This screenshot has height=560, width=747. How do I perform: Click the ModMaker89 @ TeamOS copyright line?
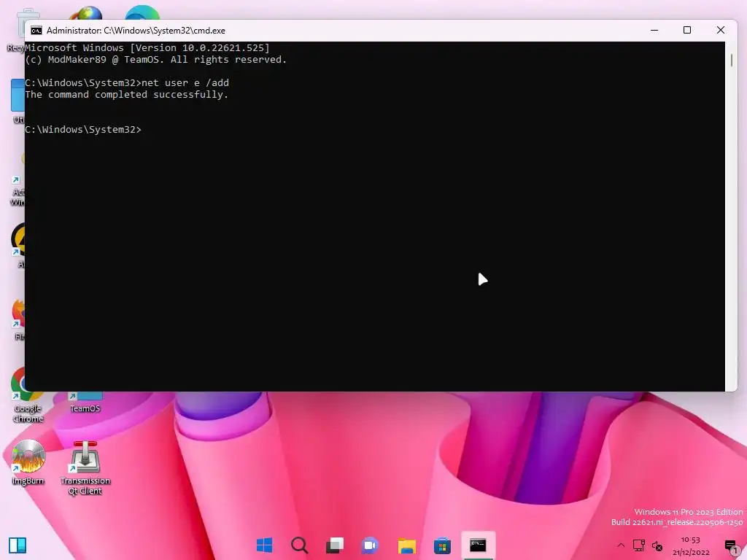(156, 60)
